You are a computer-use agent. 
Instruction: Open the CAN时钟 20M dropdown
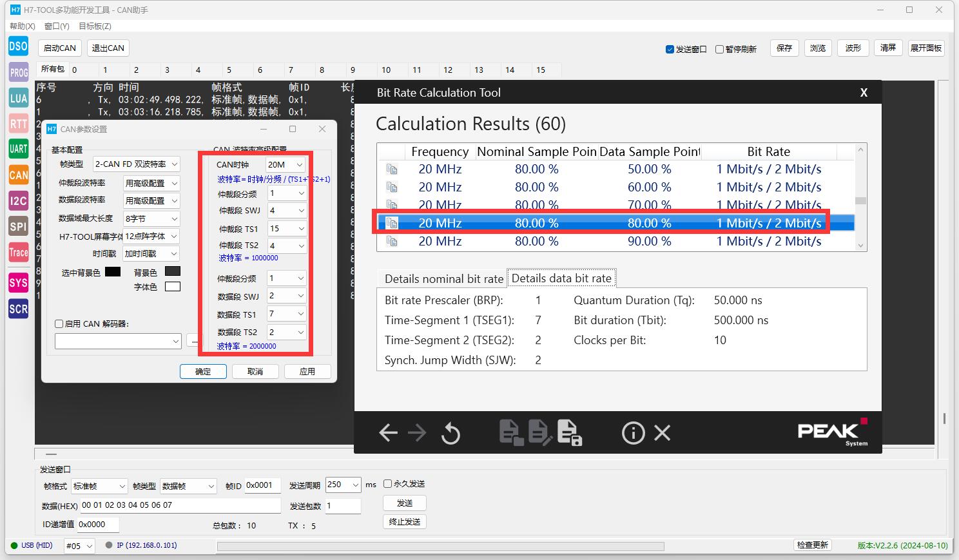(x=285, y=165)
